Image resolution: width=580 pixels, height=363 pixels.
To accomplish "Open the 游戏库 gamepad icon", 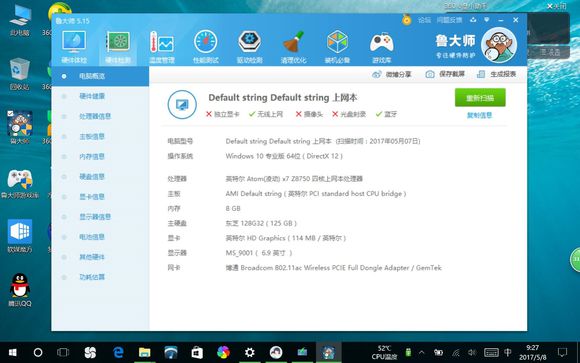I will (x=381, y=47).
